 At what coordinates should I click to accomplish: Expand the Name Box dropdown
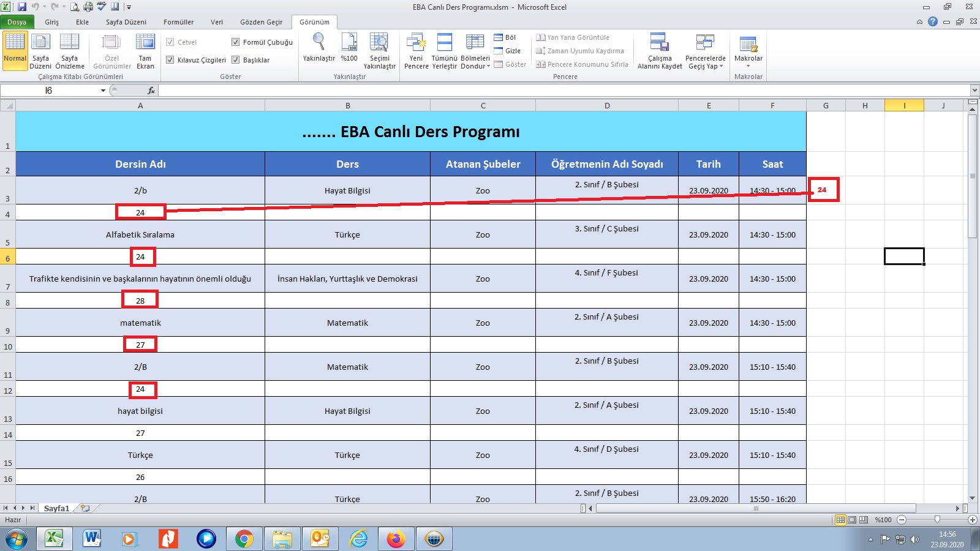tap(103, 91)
